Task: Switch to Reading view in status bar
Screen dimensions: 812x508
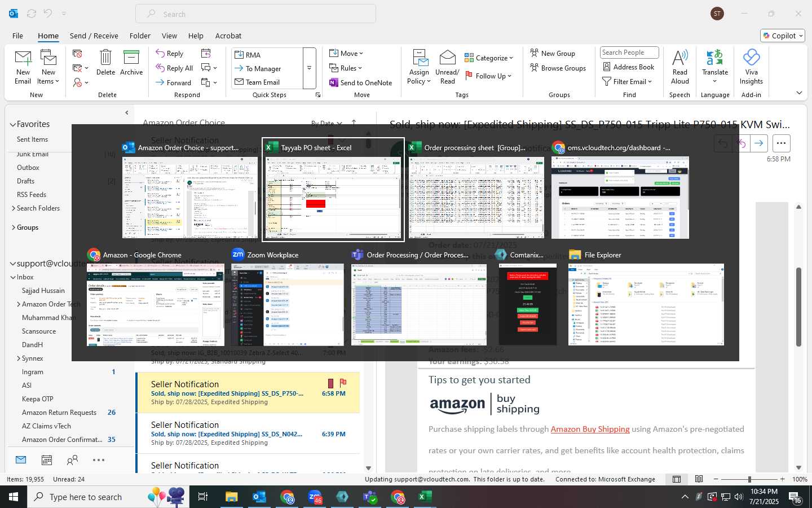Action: (x=699, y=479)
